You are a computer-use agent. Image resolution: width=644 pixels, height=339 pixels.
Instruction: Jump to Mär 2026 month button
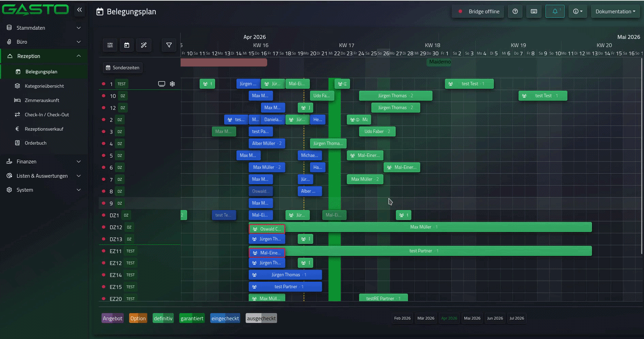(x=426, y=318)
